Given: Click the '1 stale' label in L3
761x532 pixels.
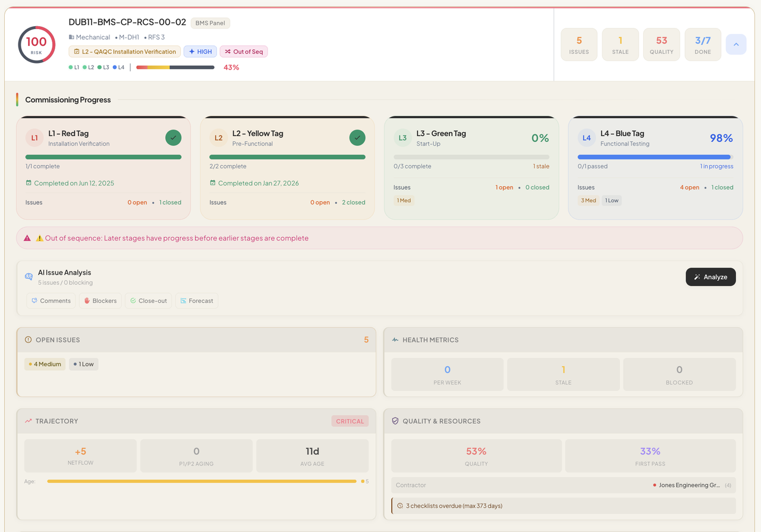Looking at the screenshot, I should (541, 166).
